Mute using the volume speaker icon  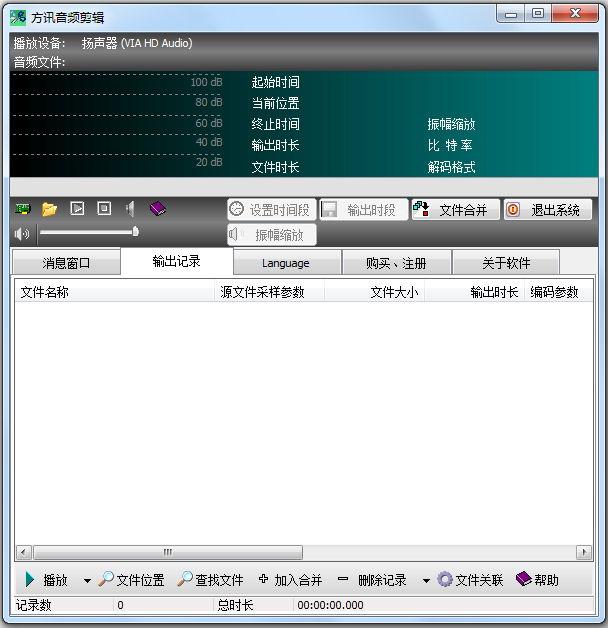coord(22,233)
